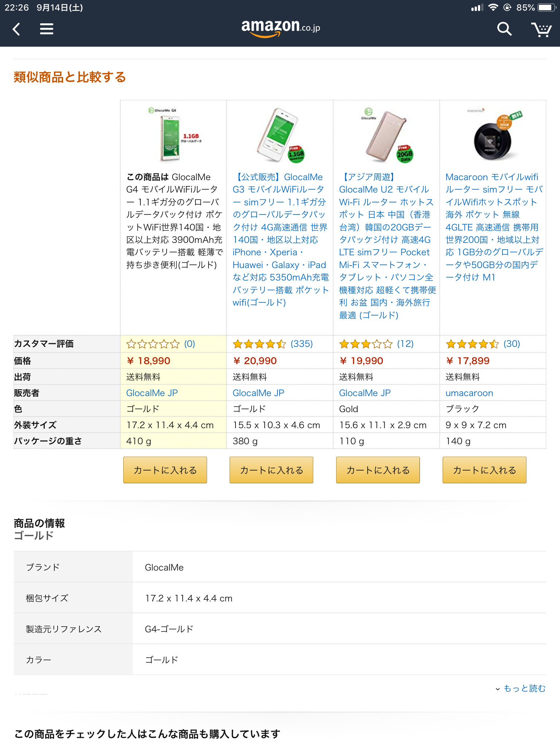Open the GlocalMe G3 product title link
Screen dimensions: 560x747
pos(280,240)
